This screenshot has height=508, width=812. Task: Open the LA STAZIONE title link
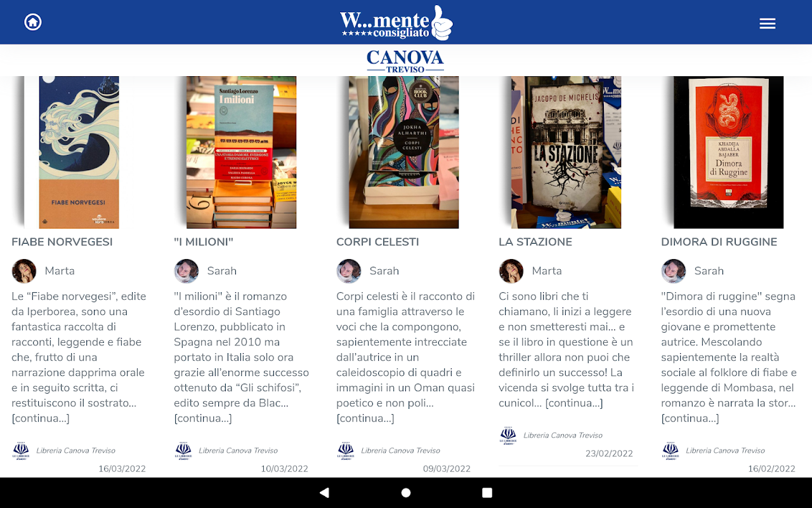tap(535, 242)
